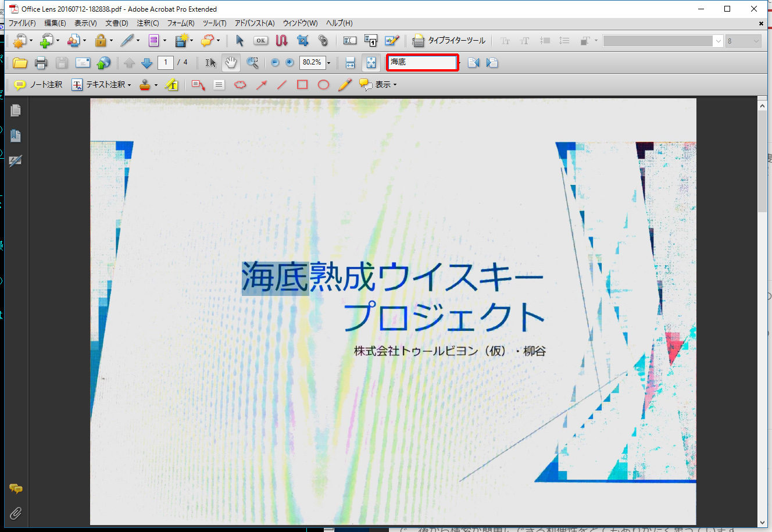Select the Link chain tool
This screenshot has width=772, height=532.
(323, 41)
